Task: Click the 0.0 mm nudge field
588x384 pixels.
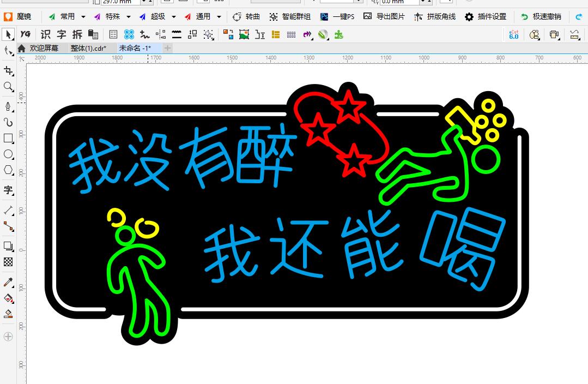Action: (x=399, y=2)
